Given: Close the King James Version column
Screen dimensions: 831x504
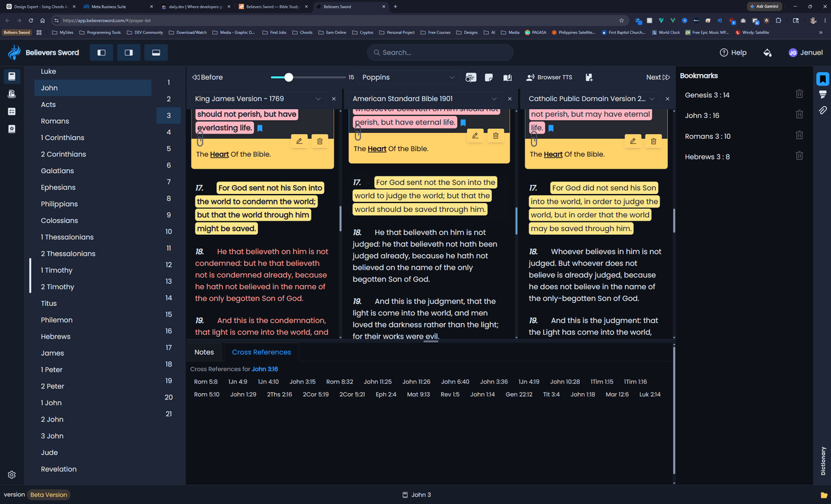Looking at the screenshot, I should click(x=334, y=99).
